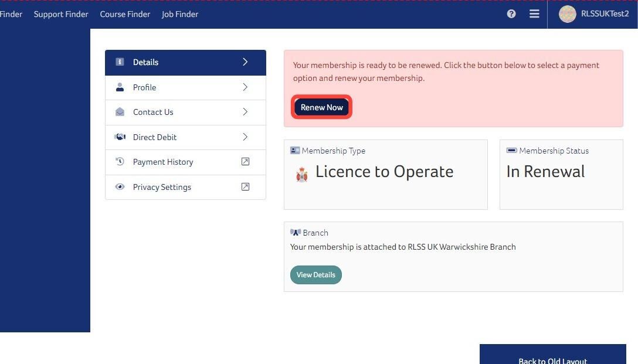Click the Contact Us envelope icon
The image size is (638, 364).
(x=120, y=112)
